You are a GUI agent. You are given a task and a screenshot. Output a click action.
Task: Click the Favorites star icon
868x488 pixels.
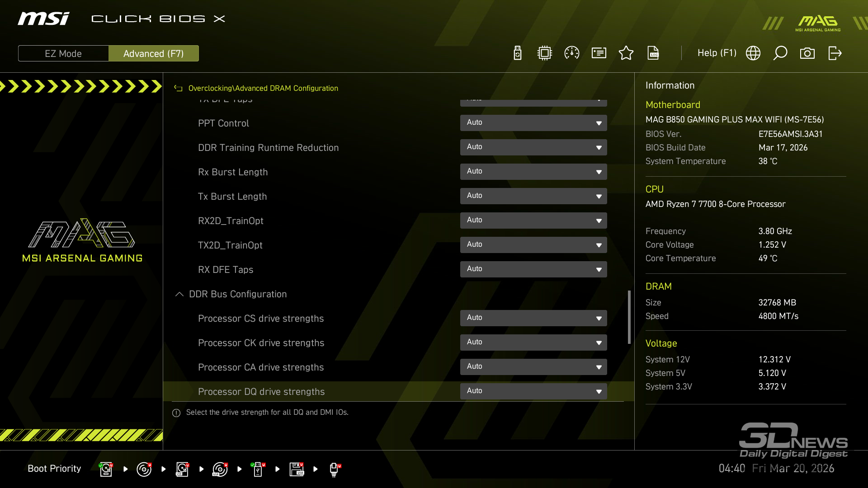[x=626, y=53]
